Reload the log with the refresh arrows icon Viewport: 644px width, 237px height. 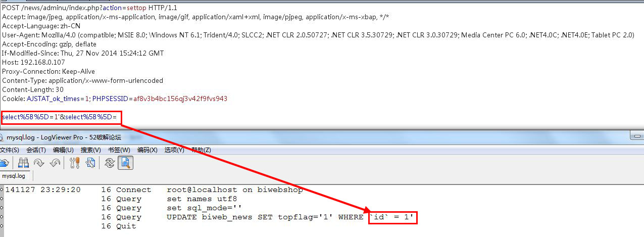click(x=110, y=162)
